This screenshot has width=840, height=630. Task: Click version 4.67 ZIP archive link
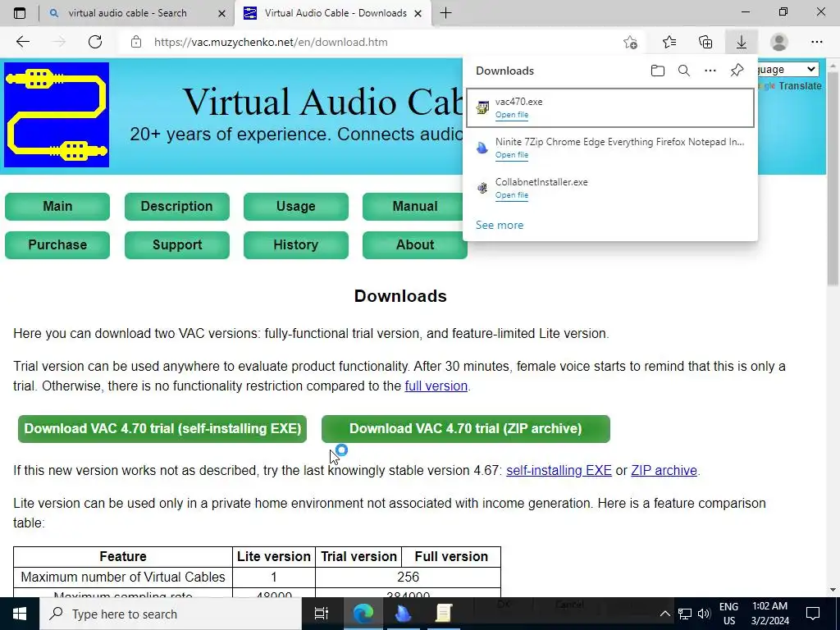coord(664,470)
